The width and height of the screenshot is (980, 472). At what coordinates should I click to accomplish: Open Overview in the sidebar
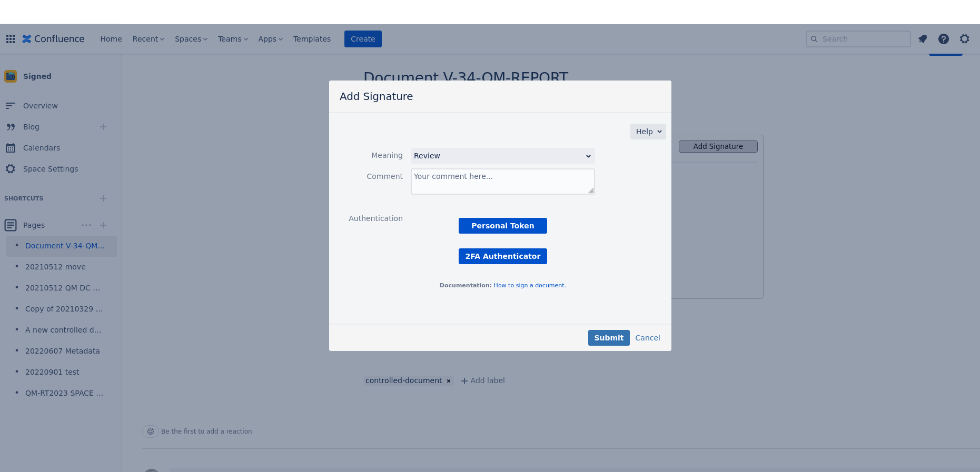click(41, 106)
